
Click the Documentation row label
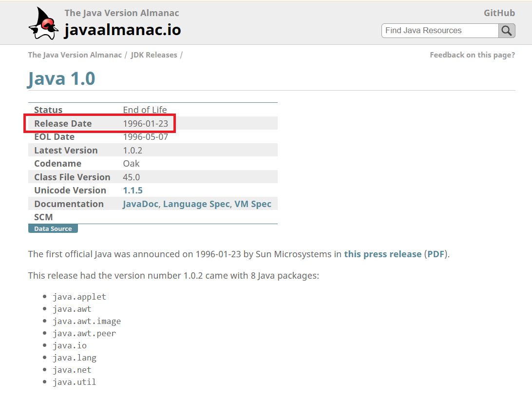point(69,204)
